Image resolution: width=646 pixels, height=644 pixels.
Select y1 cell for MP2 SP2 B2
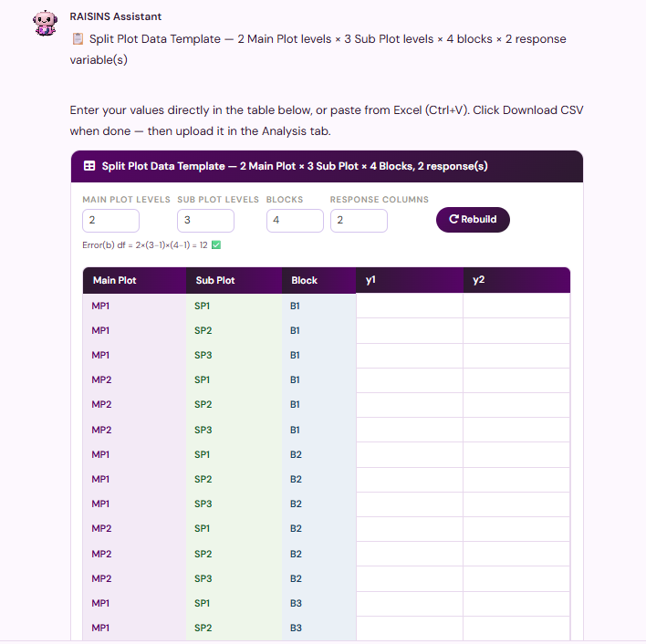(410, 554)
